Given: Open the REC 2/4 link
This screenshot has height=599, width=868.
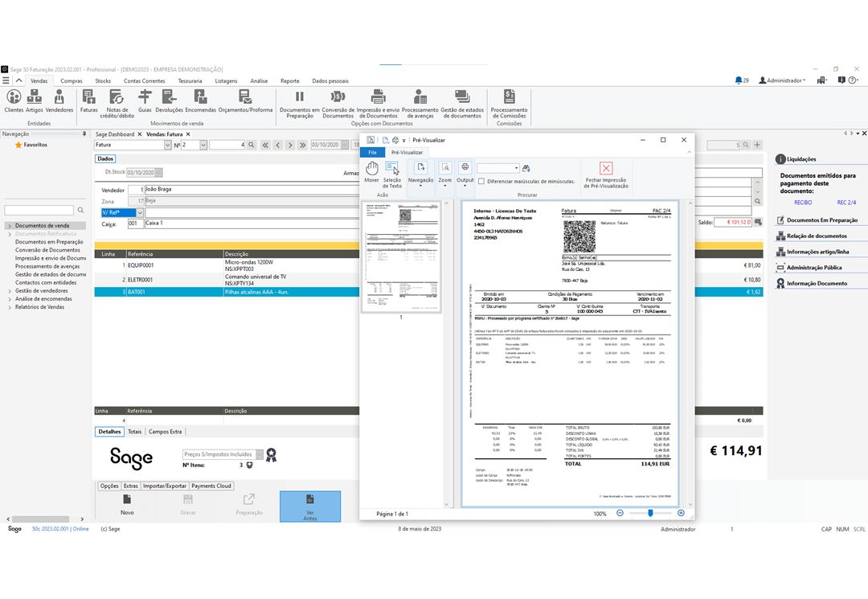Looking at the screenshot, I should pyautogui.click(x=846, y=203).
